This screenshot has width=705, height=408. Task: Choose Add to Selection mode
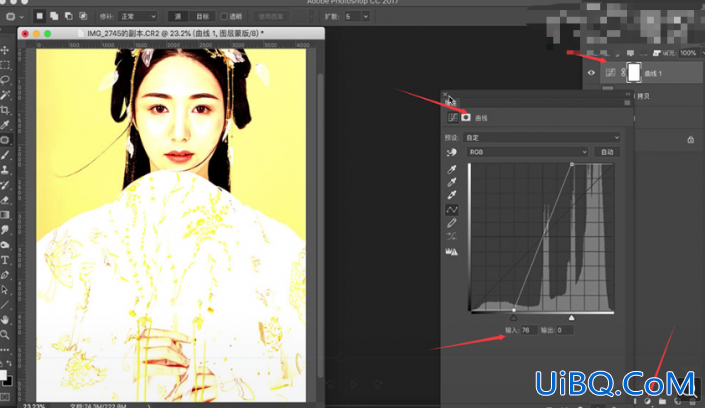[x=54, y=16]
